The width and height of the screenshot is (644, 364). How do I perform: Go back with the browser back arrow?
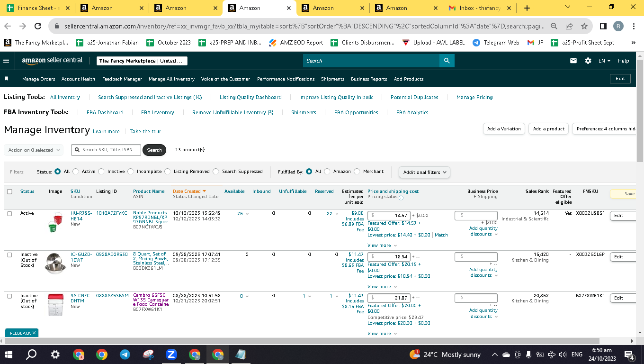pyautogui.click(x=8, y=26)
